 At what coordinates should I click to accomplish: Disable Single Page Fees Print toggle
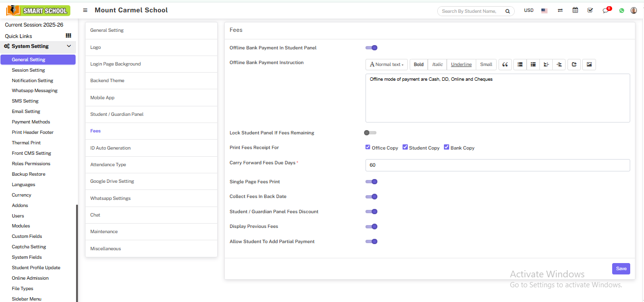pyautogui.click(x=371, y=182)
